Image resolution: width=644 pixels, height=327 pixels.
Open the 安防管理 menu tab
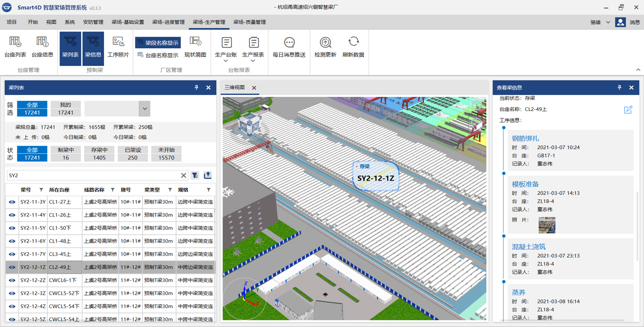(93, 22)
